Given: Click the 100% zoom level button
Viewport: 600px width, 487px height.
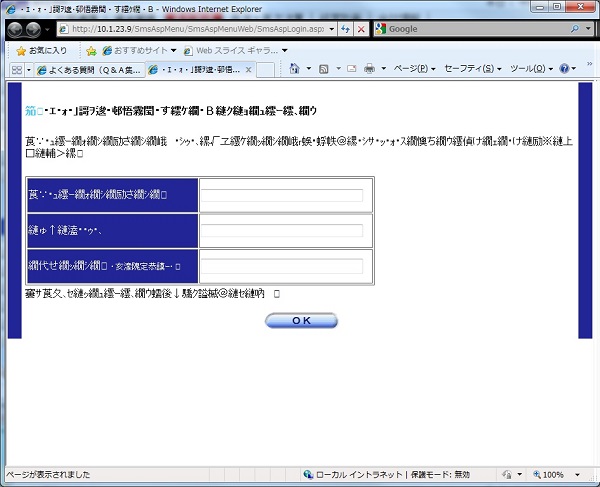Looking at the screenshot, I should [549, 475].
